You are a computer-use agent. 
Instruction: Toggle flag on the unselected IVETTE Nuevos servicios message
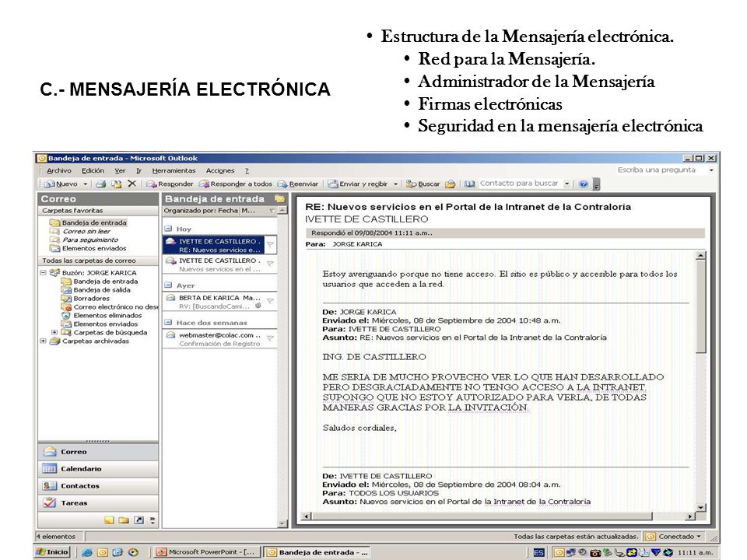(270, 264)
